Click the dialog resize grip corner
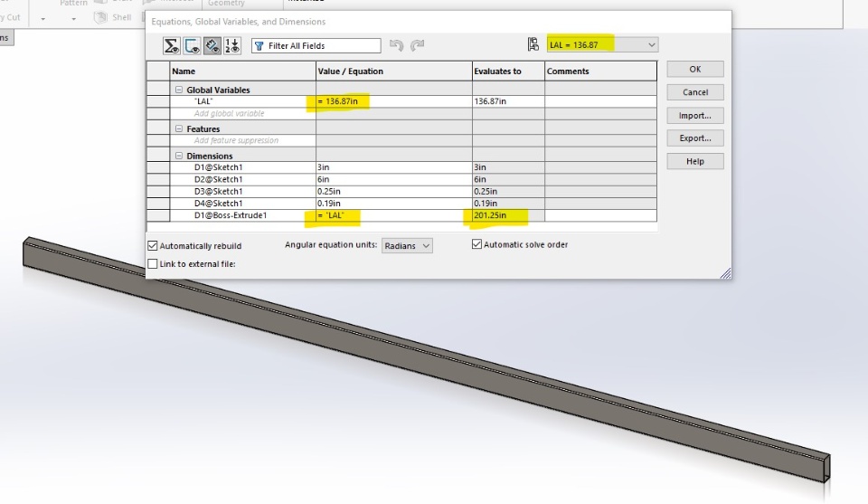 pos(725,273)
